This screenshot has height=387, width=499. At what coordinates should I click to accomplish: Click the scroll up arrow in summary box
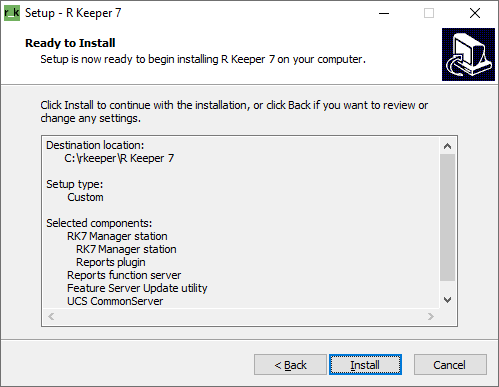pos(447,146)
